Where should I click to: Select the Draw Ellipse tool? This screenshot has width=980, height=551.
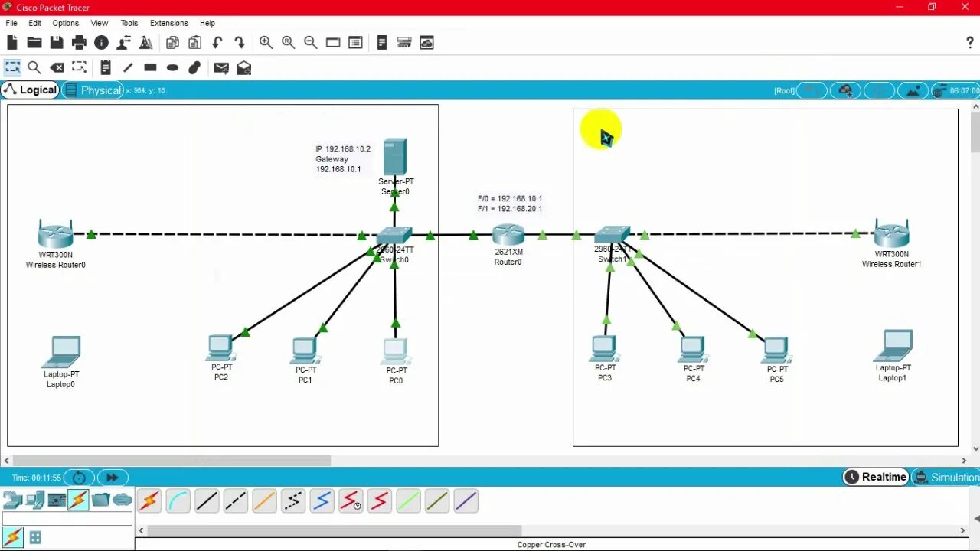coord(172,68)
